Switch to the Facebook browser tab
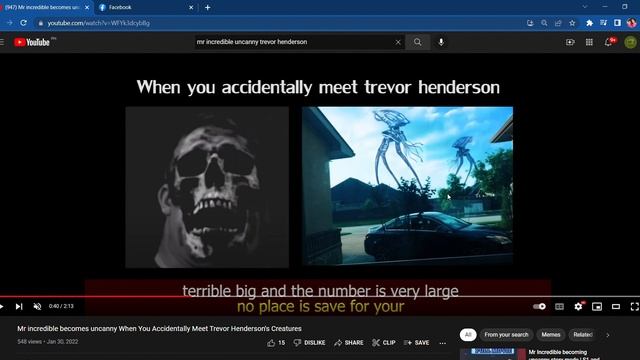This screenshot has height=360, width=640. 145,7
